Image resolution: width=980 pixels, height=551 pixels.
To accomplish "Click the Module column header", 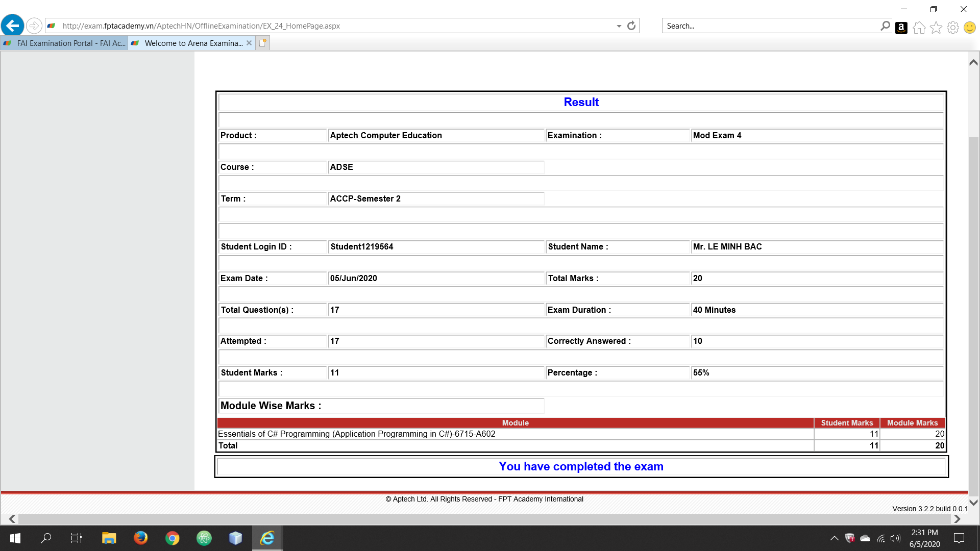I will 516,423.
